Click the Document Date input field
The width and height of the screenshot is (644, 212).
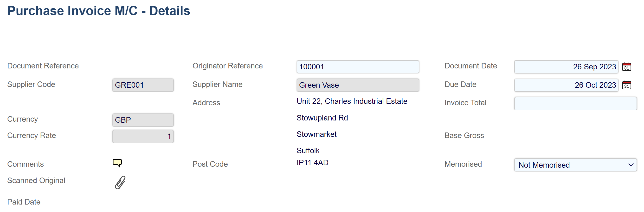[x=566, y=67]
